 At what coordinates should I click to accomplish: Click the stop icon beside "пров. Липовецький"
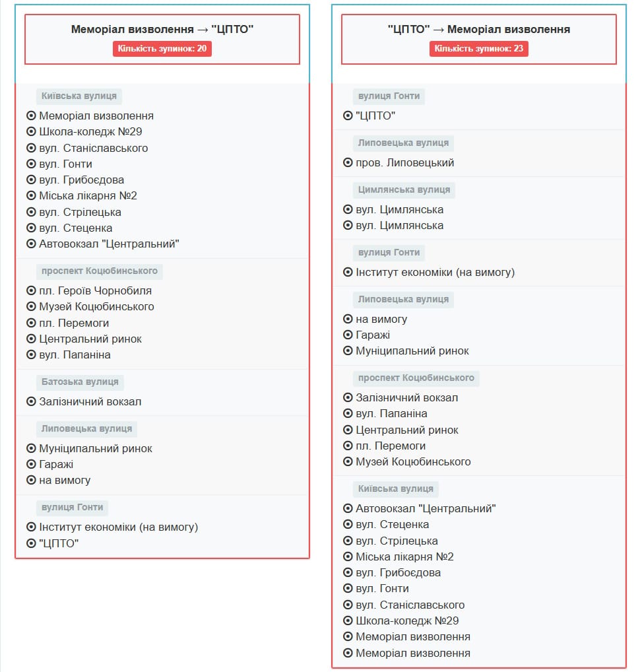point(348,162)
